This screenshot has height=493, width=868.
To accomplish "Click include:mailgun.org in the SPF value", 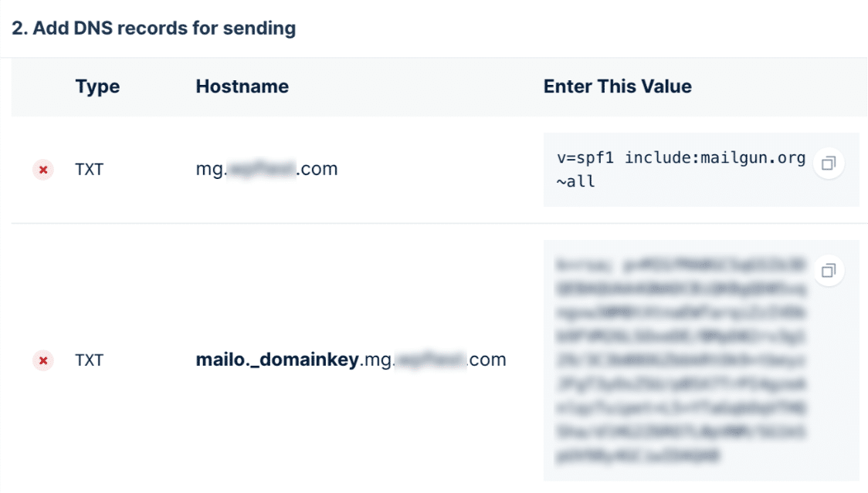I will [x=714, y=158].
